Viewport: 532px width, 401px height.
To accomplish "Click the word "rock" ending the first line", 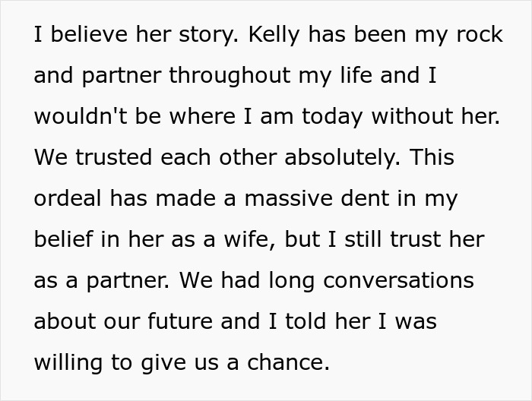I will 476,35.
